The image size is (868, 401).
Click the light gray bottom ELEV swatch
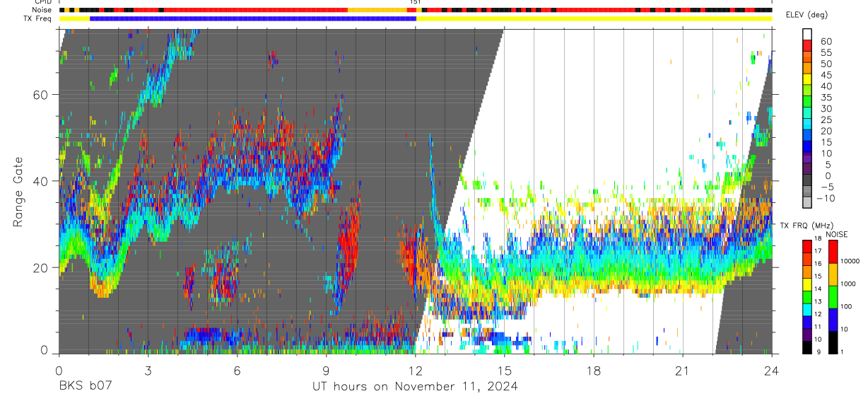pyautogui.click(x=807, y=204)
